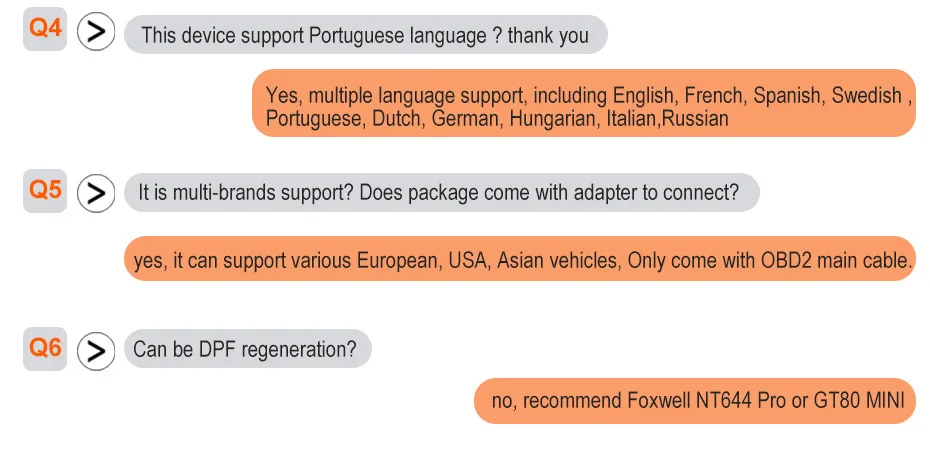Expand the arrow circle next to Q5
Viewport: 930px width, 472px height.
coord(96,193)
